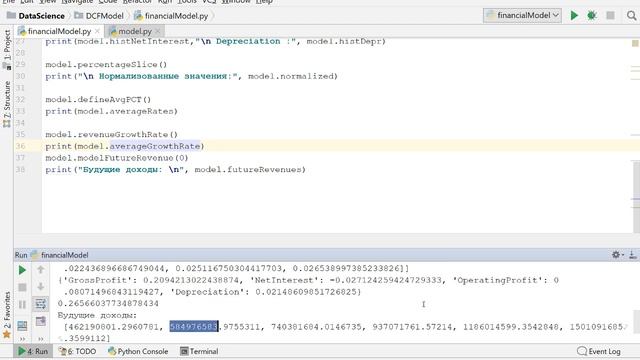640x360 pixels.
Task: Click 462190801.2960781 in console output
Action: (113, 327)
